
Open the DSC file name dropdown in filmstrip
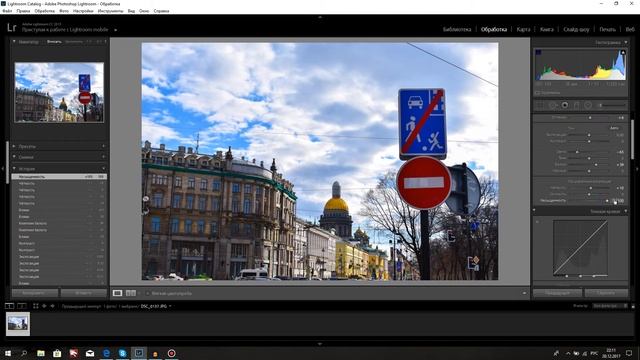click(170, 306)
